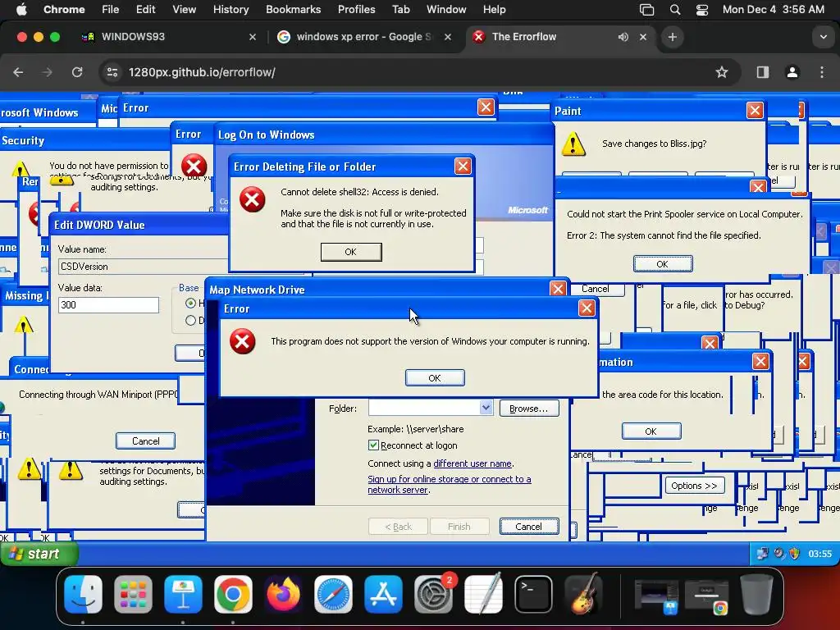Open App Store from Dock
This screenshot has width=840, height=630.
pyautogui.click(x=383, y=594)
